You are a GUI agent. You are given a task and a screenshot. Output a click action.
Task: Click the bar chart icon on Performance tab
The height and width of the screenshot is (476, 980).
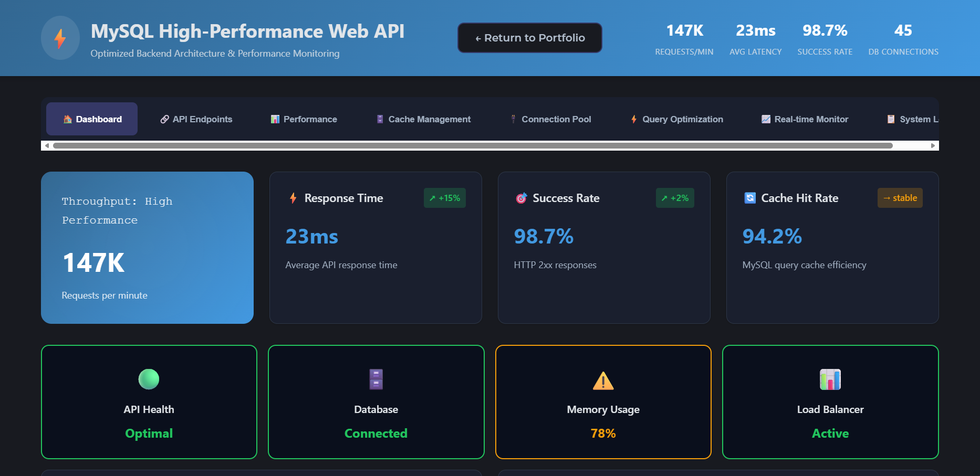275,119
